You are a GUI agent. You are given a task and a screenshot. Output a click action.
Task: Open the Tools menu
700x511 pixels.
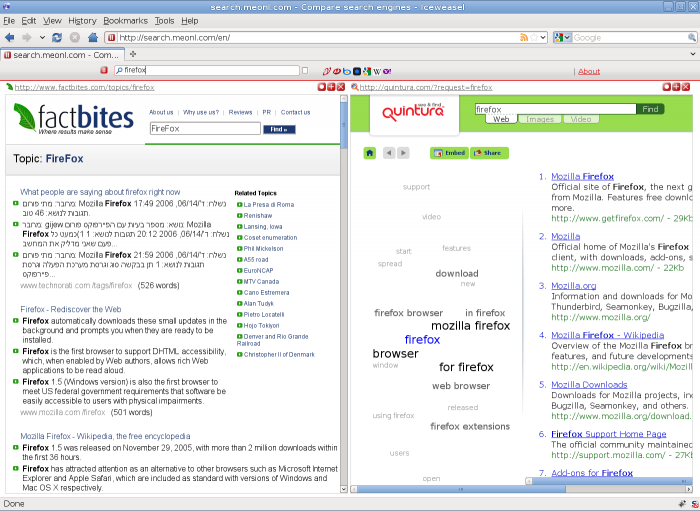[x=164, y=21]
